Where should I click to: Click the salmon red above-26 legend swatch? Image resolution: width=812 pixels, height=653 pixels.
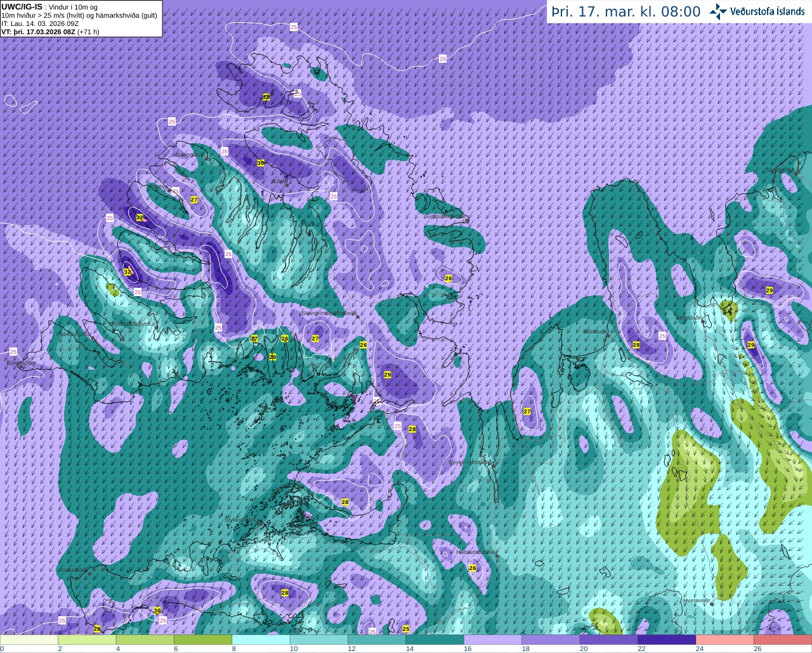783,640
